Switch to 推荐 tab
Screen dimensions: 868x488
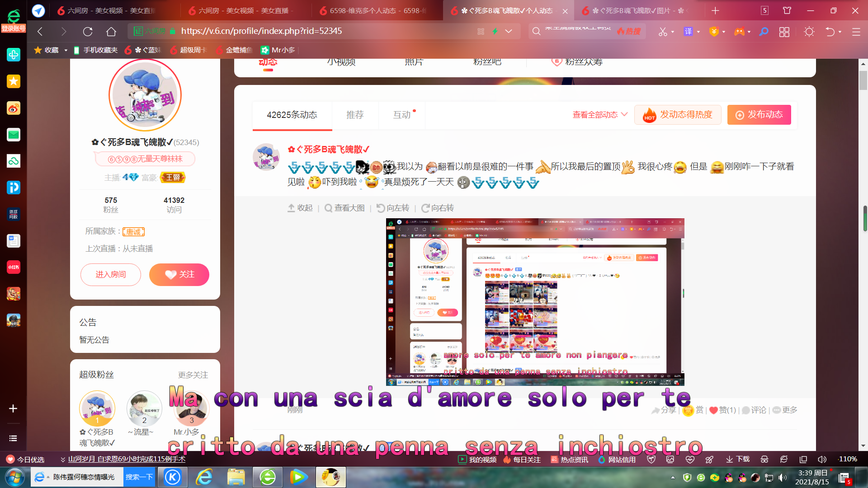tap(355, 115)
